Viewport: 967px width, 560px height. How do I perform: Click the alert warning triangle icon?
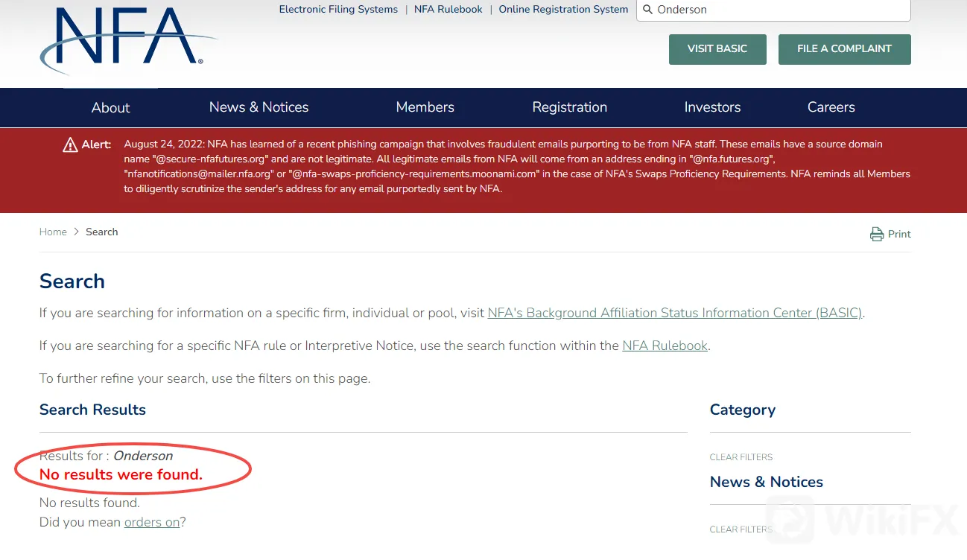[x=70, y=144]
